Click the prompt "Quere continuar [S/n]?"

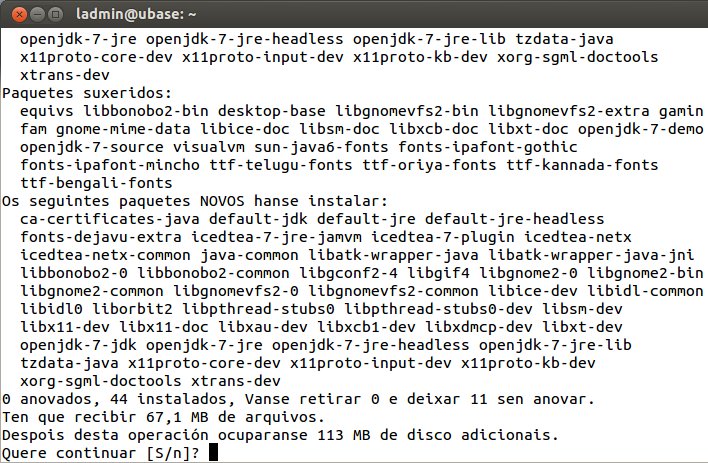pyautogui.click(x=101, y=453)
